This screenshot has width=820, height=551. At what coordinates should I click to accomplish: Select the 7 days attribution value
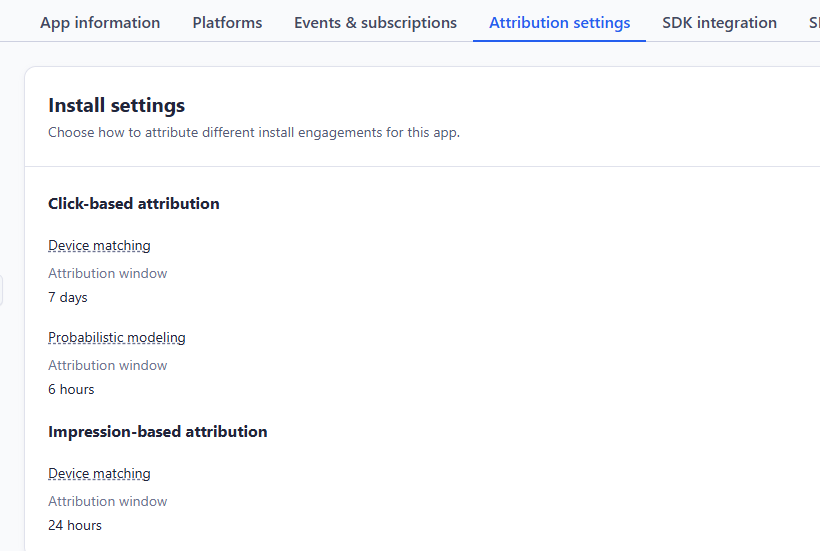click(67, 297)
